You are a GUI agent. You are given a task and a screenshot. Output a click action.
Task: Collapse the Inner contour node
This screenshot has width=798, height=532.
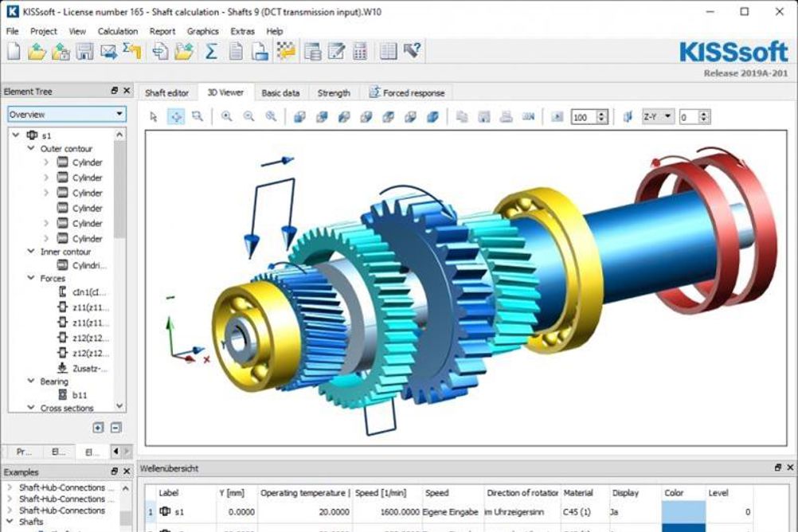(x=31, y=252)
